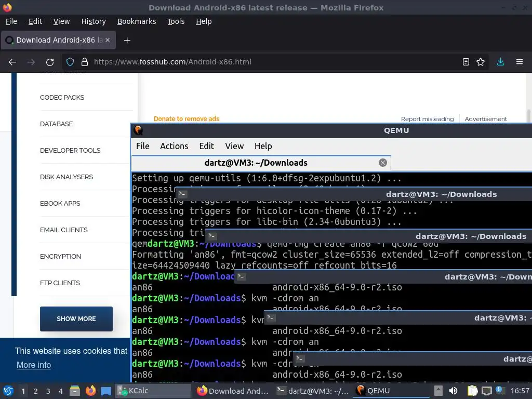
Task: Toggle Firefox reader view icon
Action: click(x=466, y=62)
